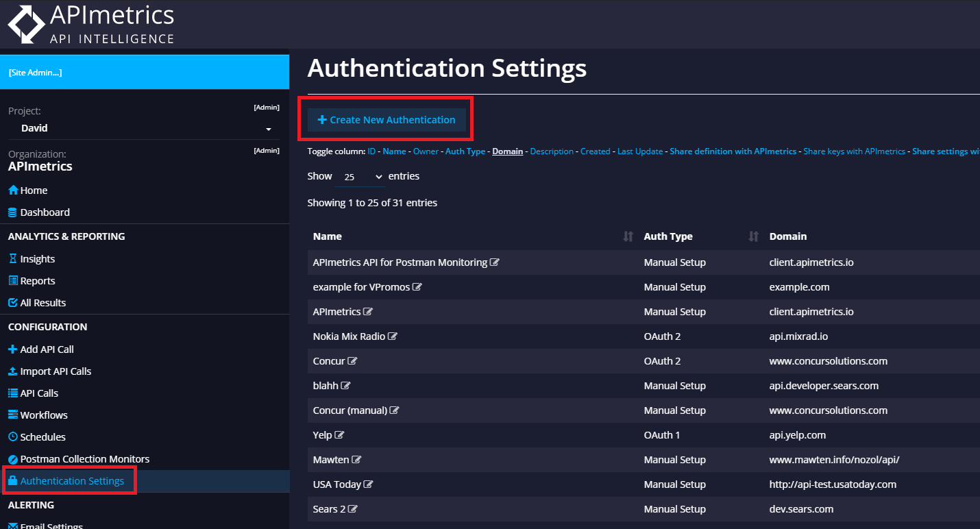The image size is (980, 529).
Task: Click the Reports list icon
Action: [12, 281]
